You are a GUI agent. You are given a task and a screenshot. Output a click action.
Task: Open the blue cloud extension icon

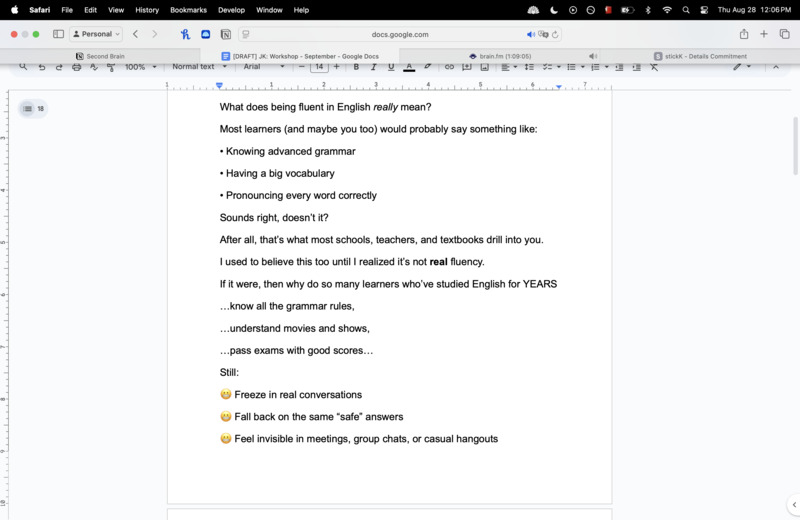pyautogui.click(x=206, y=34)
